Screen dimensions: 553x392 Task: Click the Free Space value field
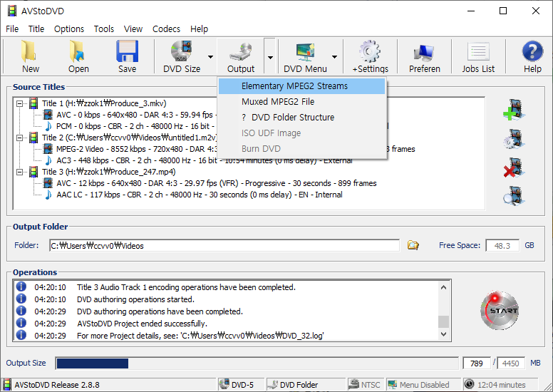click(502, 246)
